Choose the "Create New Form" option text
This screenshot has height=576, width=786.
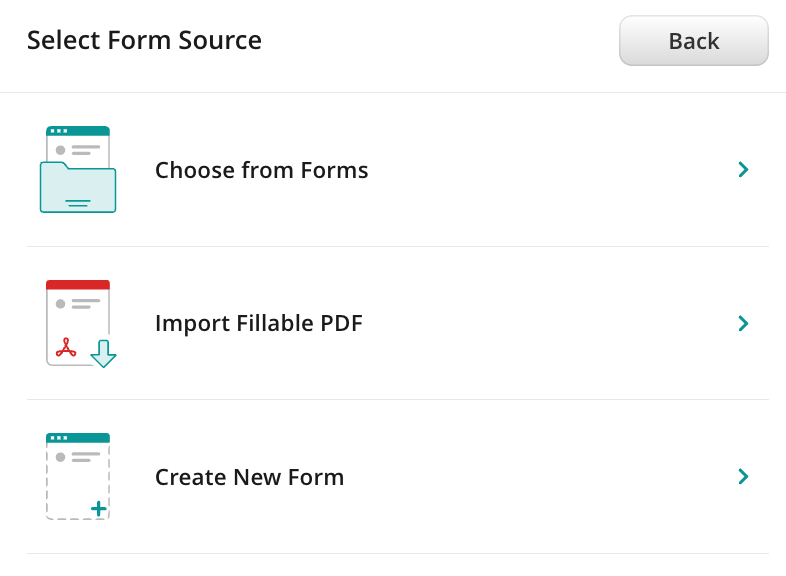point(249,477)
